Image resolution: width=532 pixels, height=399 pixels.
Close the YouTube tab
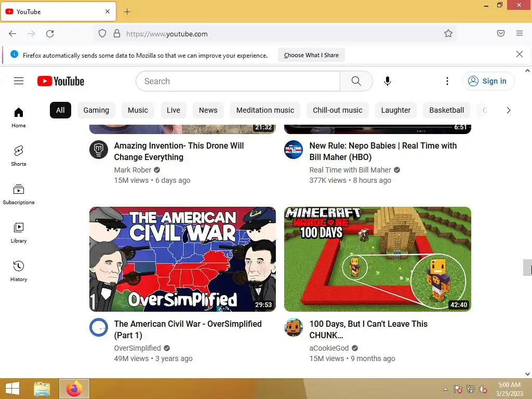click(108, 11)
